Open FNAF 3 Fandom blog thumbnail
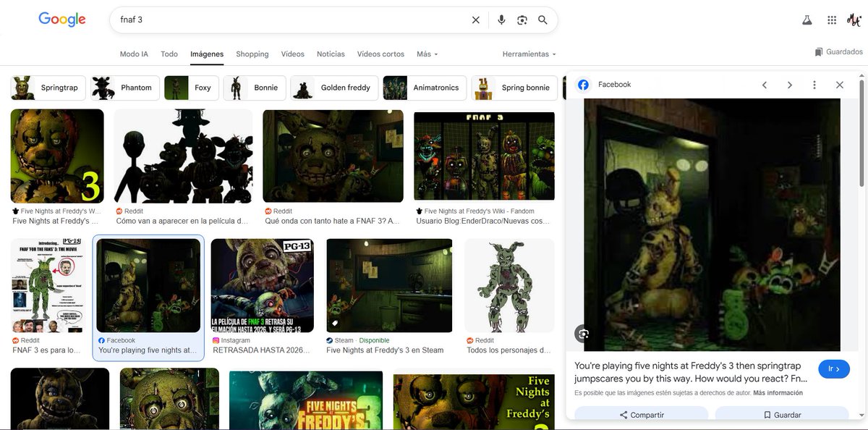This screenshot has width=868, height=430. coord(485,156)
